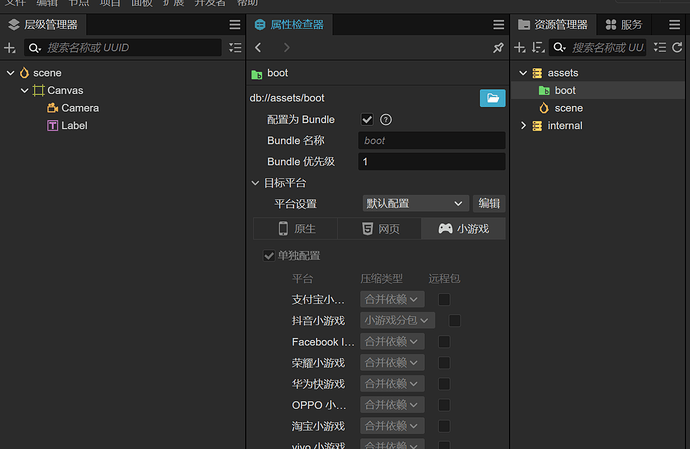Focus the Hierarchy search field
The image size is (690, 449).
coord(123,48)
